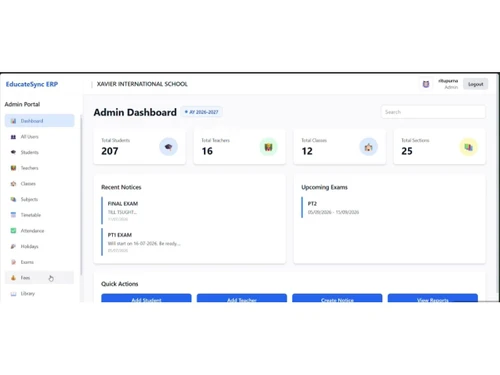
Task: Open the Teachers sidebar item
Action: tap(39, 168)
